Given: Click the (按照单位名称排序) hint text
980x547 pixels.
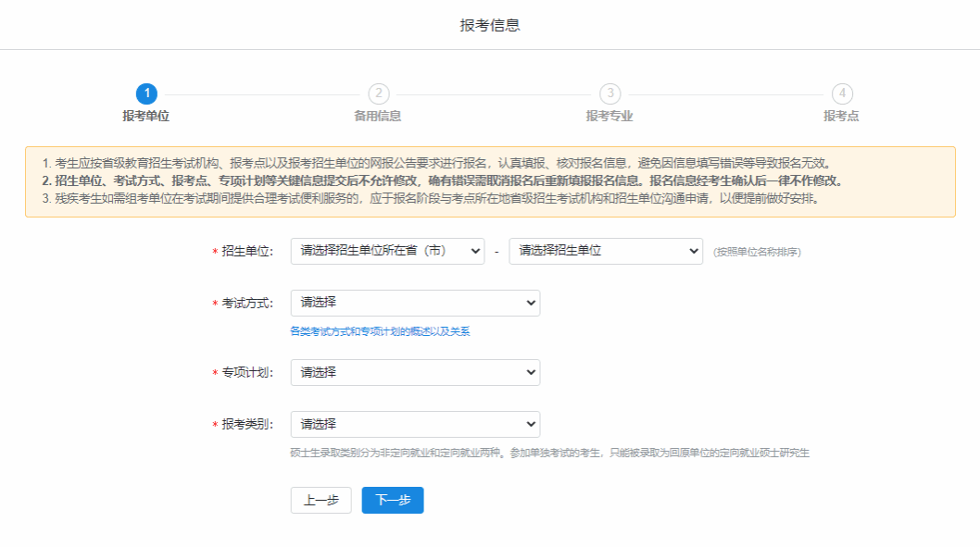Looking at the screenshot, I should [757, 252].
